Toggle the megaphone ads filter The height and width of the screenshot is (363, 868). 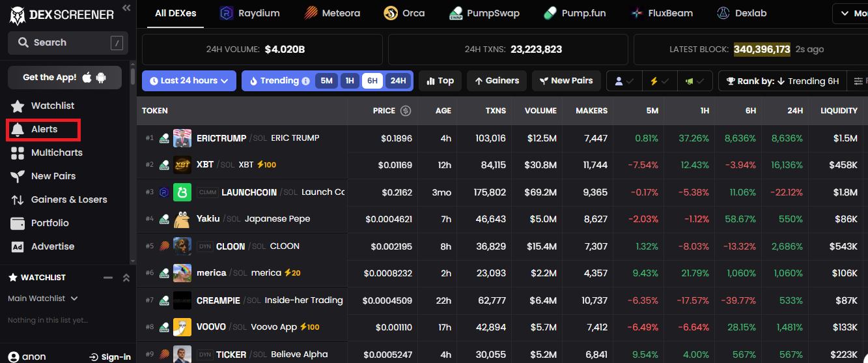[694, 81]
